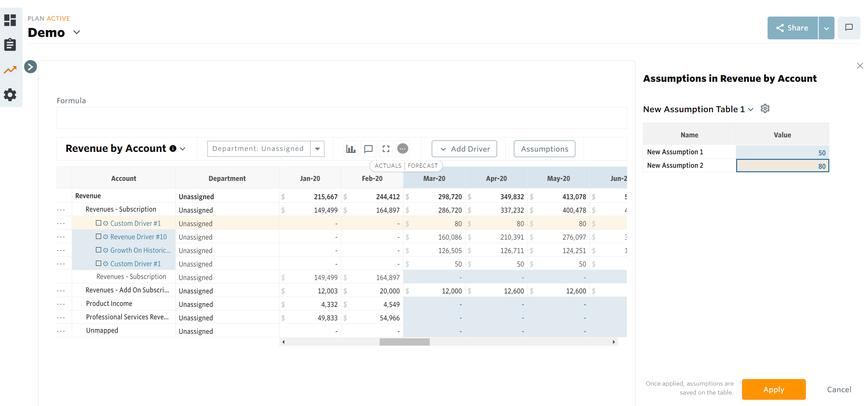
Task: Check the Growth On Historic checkbox
Action: [98, 250]
